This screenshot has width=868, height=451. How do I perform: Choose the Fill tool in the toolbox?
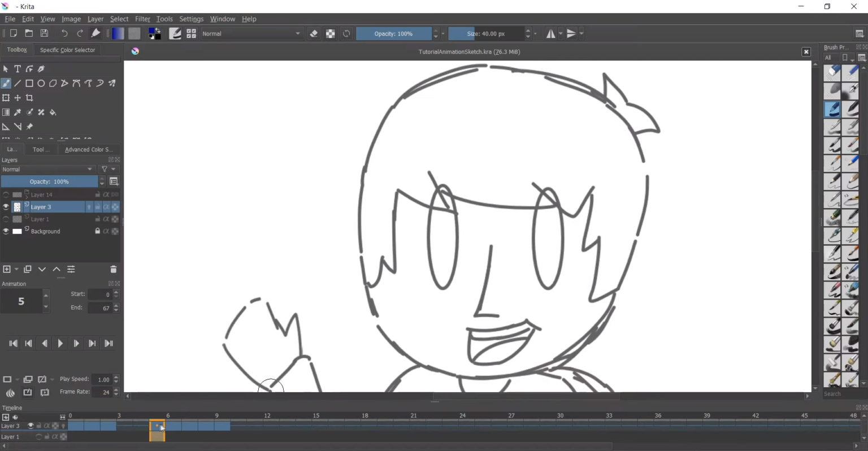[x=53, y=112]
